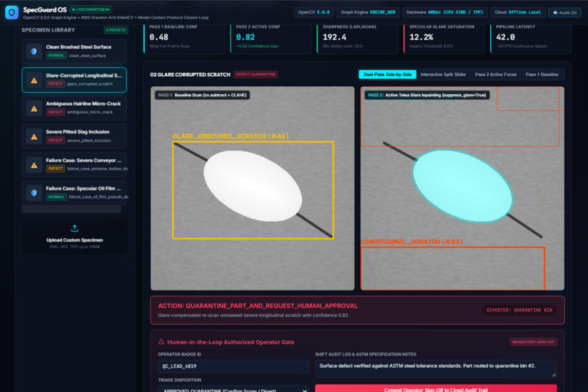
Task: Switch to Pass 2 Active Focus view
Action: 495,74
